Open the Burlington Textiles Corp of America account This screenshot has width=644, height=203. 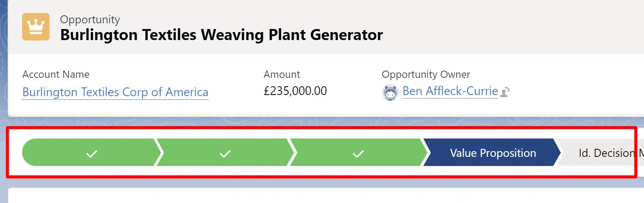pyautogui.click(x=115, y=92)
